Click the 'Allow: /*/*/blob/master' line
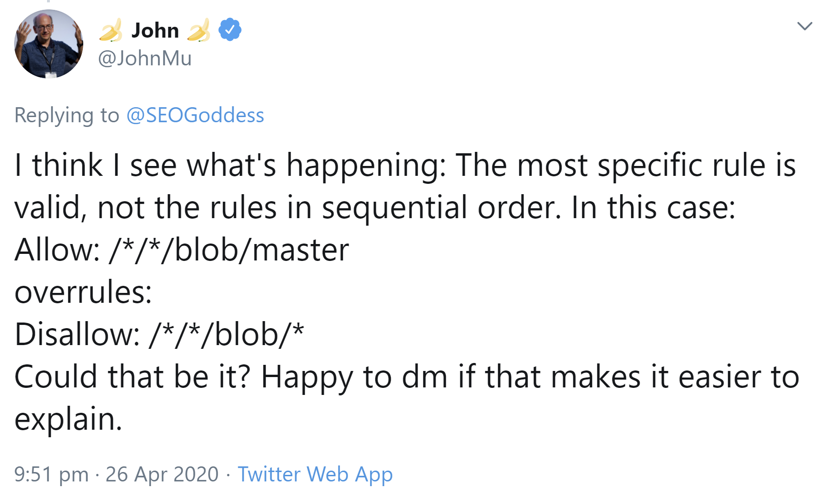The image size is (831, 504). (182, 250)
